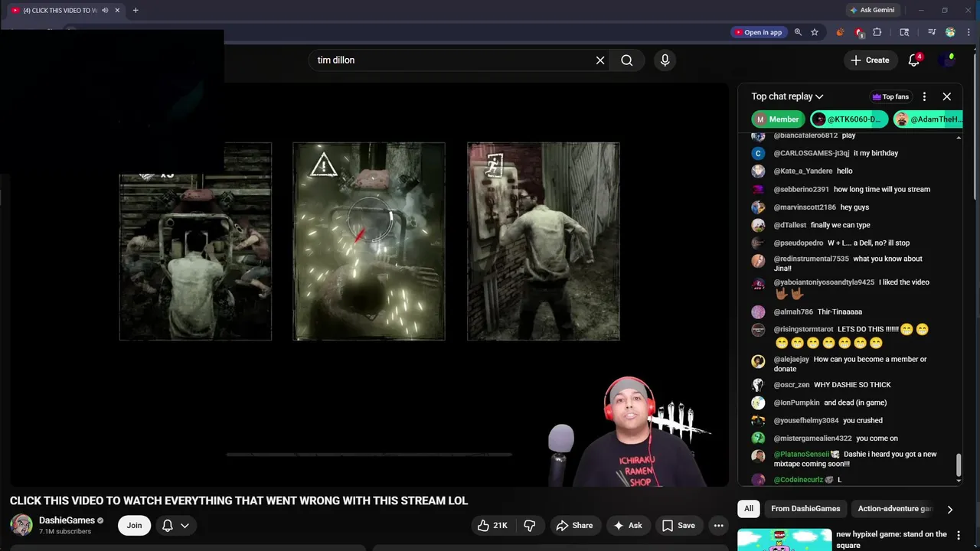Click Ask Gemini button
The width and height of the screenshot is (980, 551).
pyautogui.click(x=871, y=10)
